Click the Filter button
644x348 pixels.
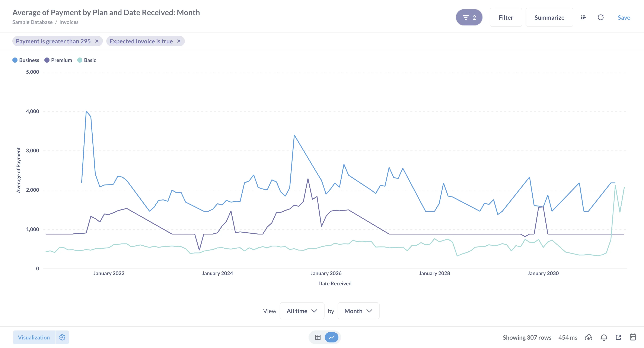(x=506, y=18)
